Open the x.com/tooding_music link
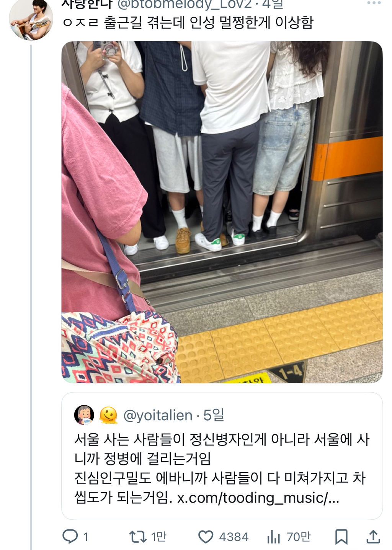Viewport: 392px width, 550px height. click(x=258, y=498)
